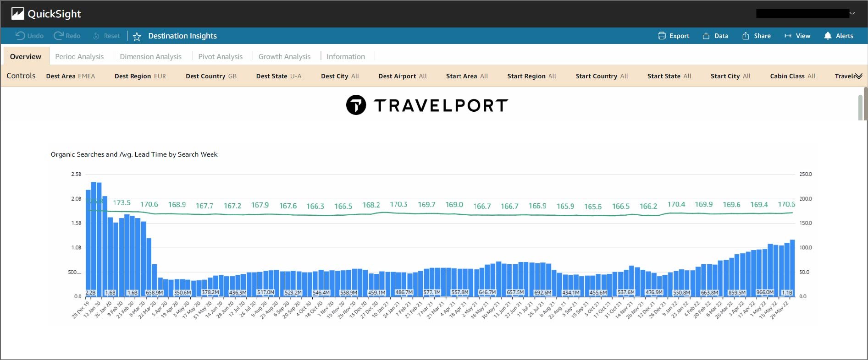
Task: Click the View width icon
Action: (x=788, y=36)
